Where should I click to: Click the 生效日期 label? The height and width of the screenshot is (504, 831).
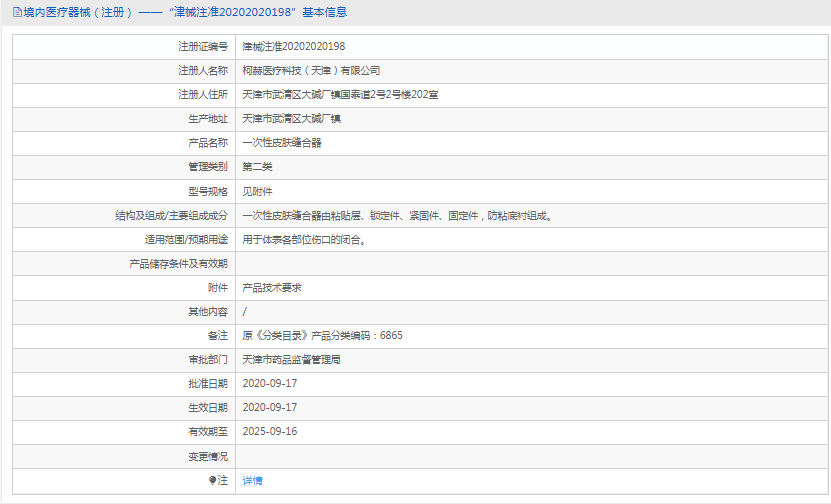(208, 408)
